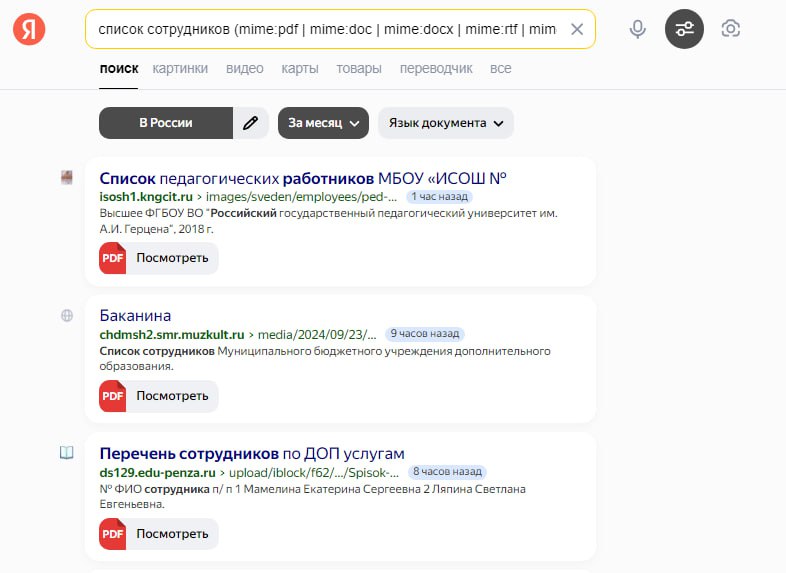Open "Перечень сотрудников по ДОП услугам" result
The width and height of the screenshot is (786, 573).
(x=252, y=454)
